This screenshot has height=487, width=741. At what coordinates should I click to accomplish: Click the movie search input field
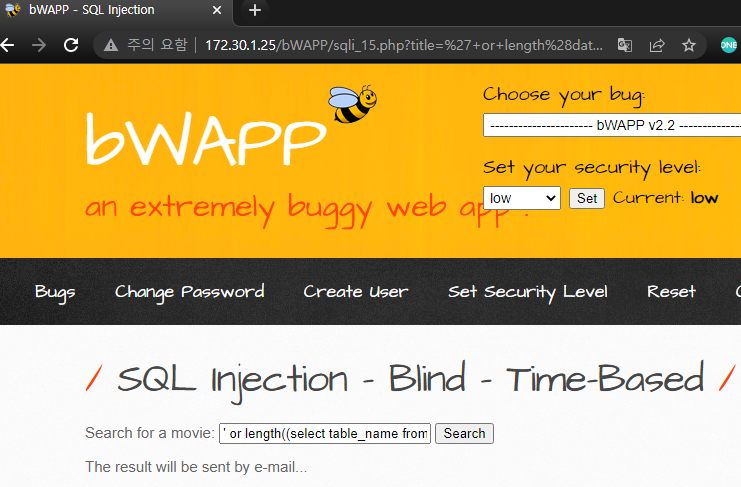pyautogui.click(x=325, y=434)
